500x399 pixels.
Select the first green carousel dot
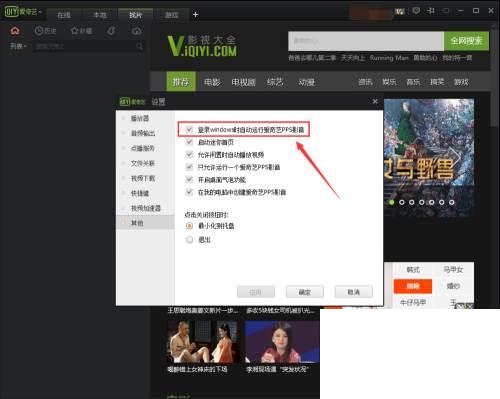(x=392, y=202)
